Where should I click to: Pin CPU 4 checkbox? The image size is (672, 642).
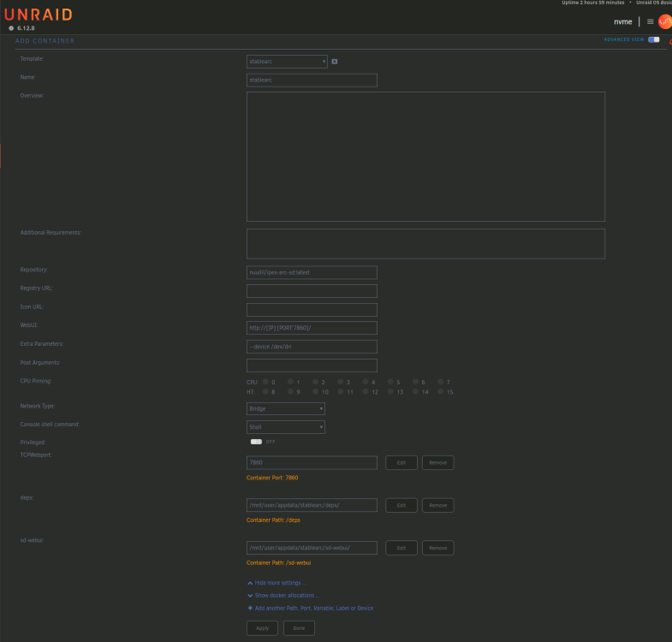(366, 382)
